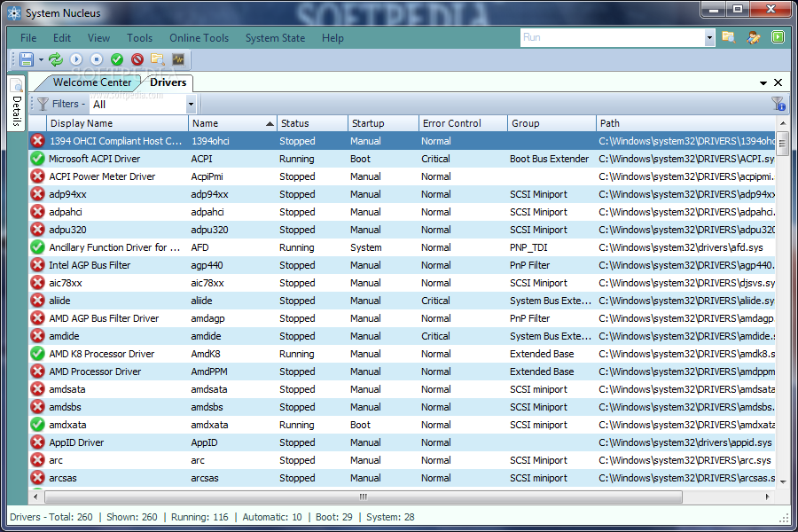Open the File menu
The height and width of the screenshot is (532, 798).
click(x=28, y=38)
